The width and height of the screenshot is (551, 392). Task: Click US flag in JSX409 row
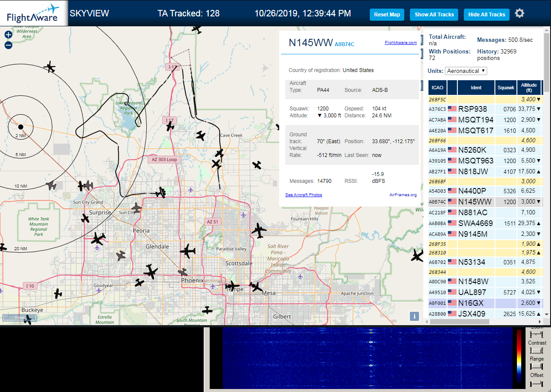tap(452, 314)
